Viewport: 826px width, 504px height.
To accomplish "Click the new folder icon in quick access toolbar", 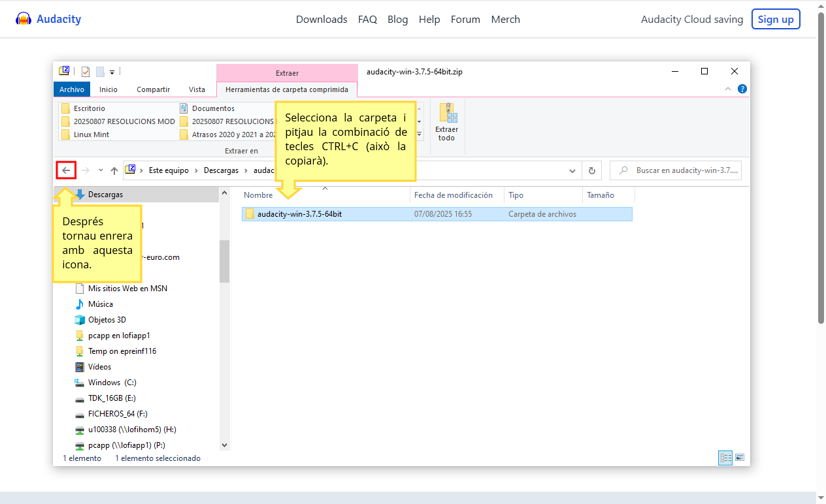I will pyautogui.click(x=100, y=72).
